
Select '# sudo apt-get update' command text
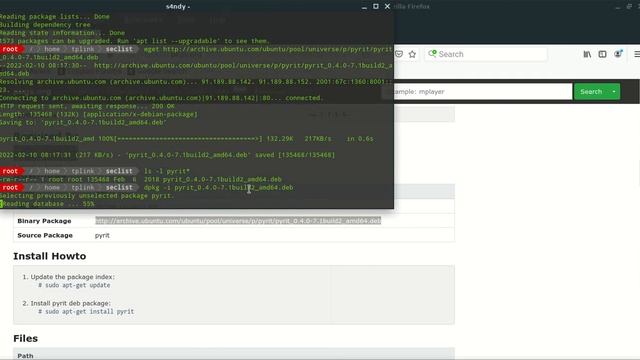pos(74,285)
